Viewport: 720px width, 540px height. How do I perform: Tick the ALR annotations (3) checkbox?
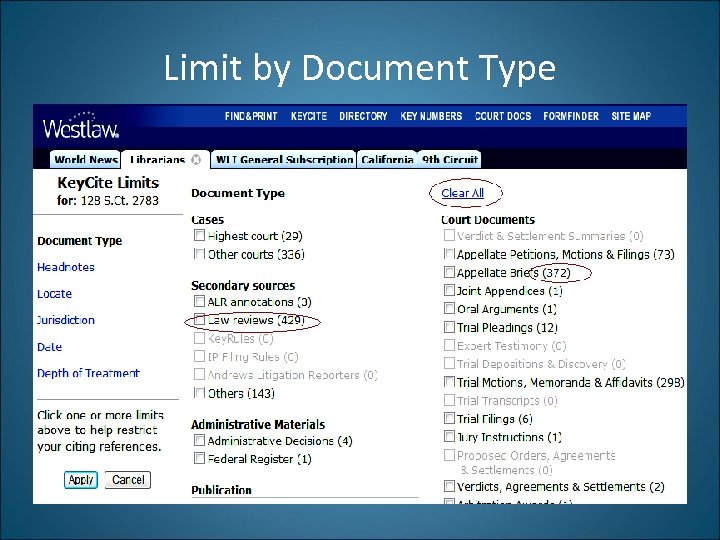(199, 301)
